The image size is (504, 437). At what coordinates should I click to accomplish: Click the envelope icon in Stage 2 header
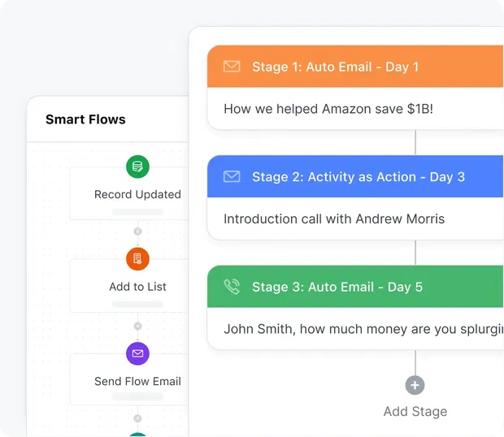pos(232,176)
